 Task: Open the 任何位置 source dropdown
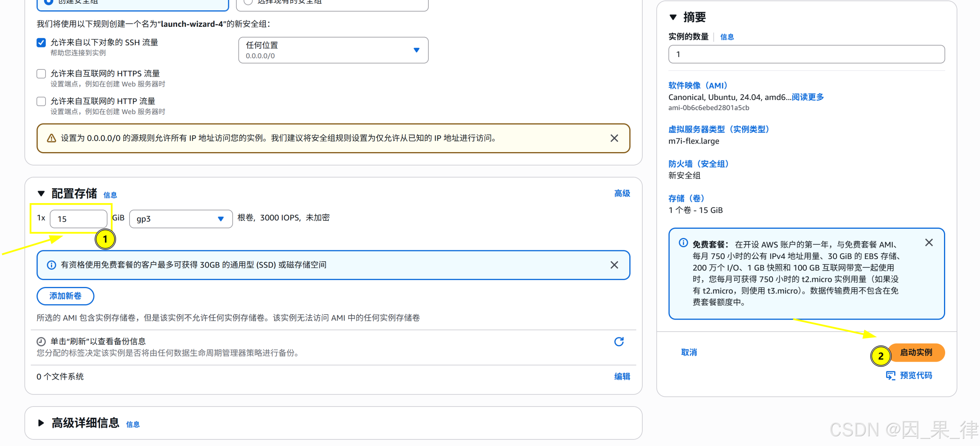(416, 50)
